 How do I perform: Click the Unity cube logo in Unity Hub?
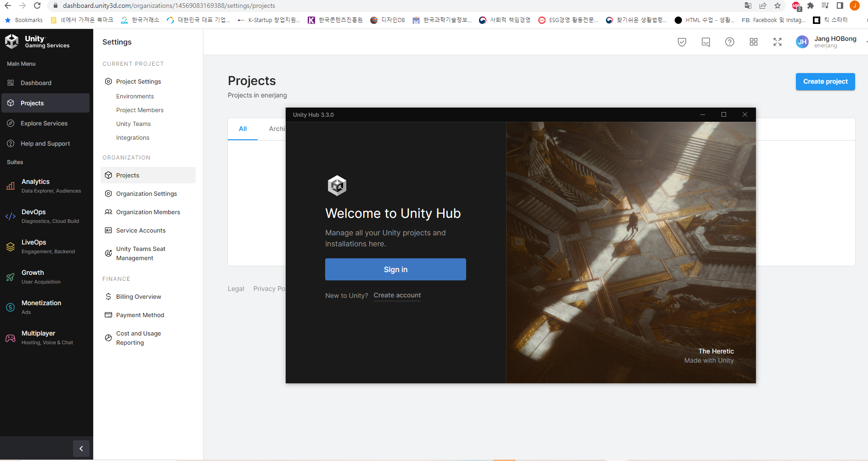[337, 186]
